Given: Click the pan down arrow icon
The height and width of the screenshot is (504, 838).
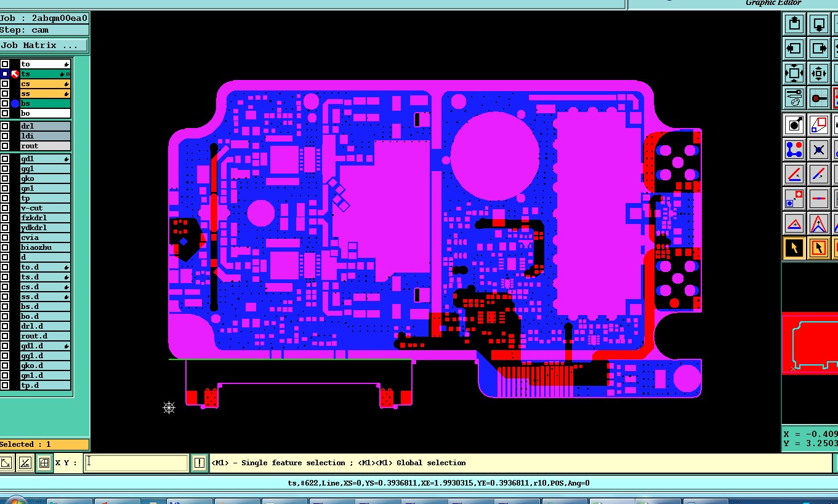Looking at the screenshot, I should click(818, 25).
